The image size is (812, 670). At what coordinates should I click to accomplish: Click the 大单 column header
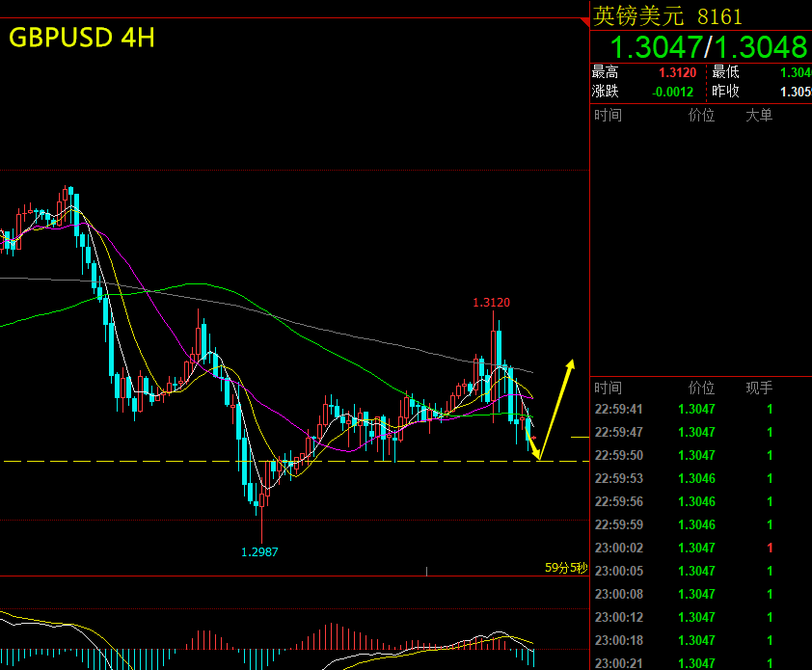coord(759,115)
